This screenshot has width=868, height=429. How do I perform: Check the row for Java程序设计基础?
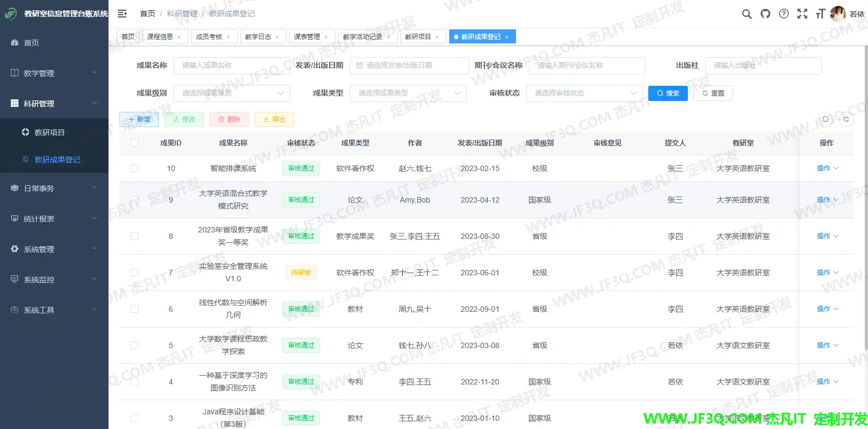[x=135, y=418]
